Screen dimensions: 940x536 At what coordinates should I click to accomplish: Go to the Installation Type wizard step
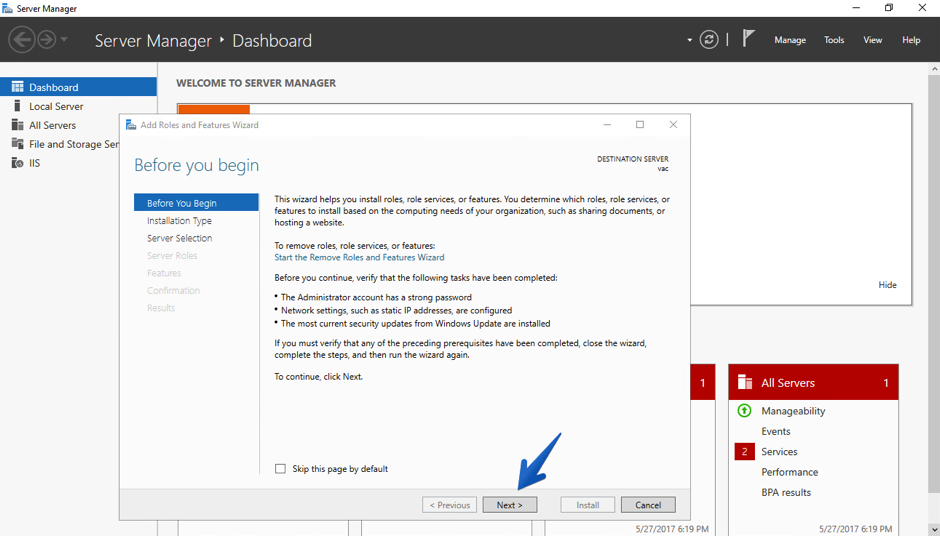point(179,221)
